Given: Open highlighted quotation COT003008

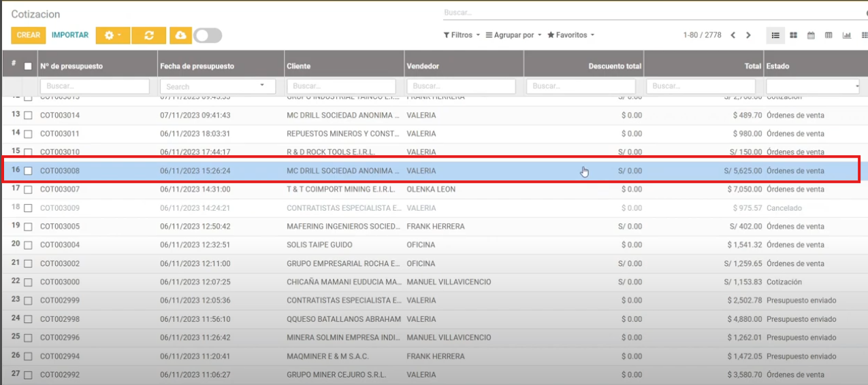Looking at the screenshot, I should [60, 171].
